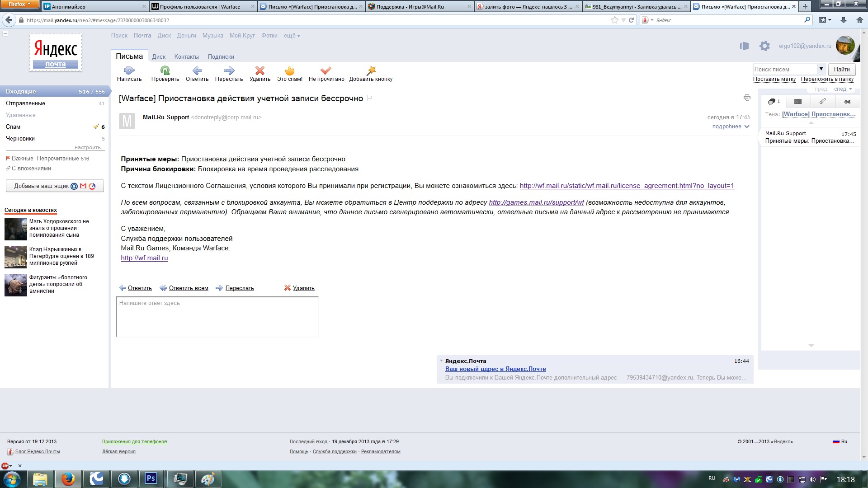
Task: Toggle the important flag beside the message subject
Action: coord(369,98)
